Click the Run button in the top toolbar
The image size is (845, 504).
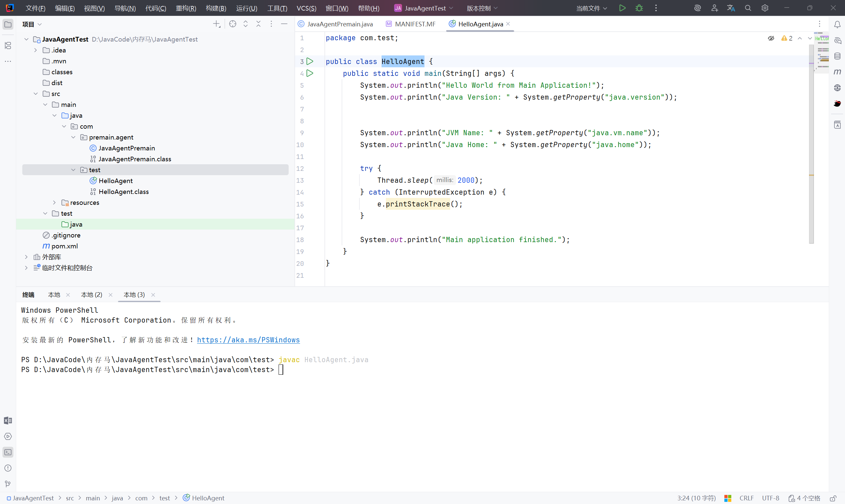tap(622, 8)
